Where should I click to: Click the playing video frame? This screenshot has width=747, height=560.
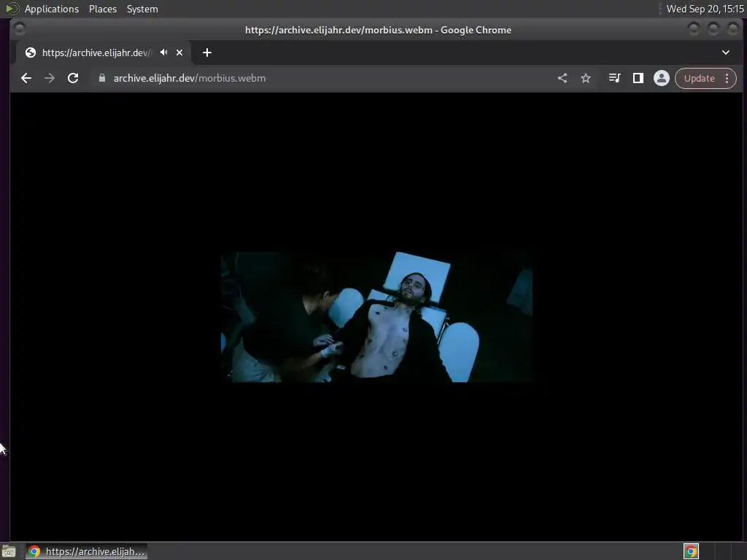(x=376, y=316)
